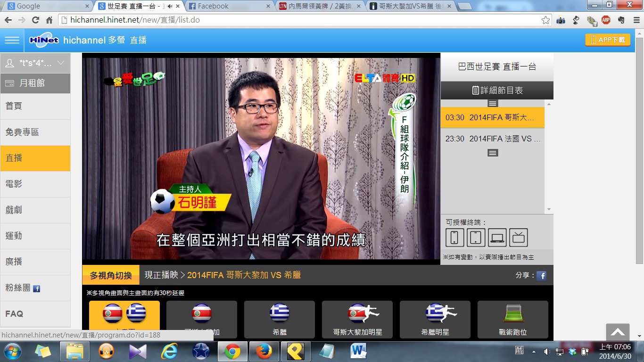Screen dimensions: 644x362
Task: Click the schedule list scroll-down arrow
Action: click(549, 210)
